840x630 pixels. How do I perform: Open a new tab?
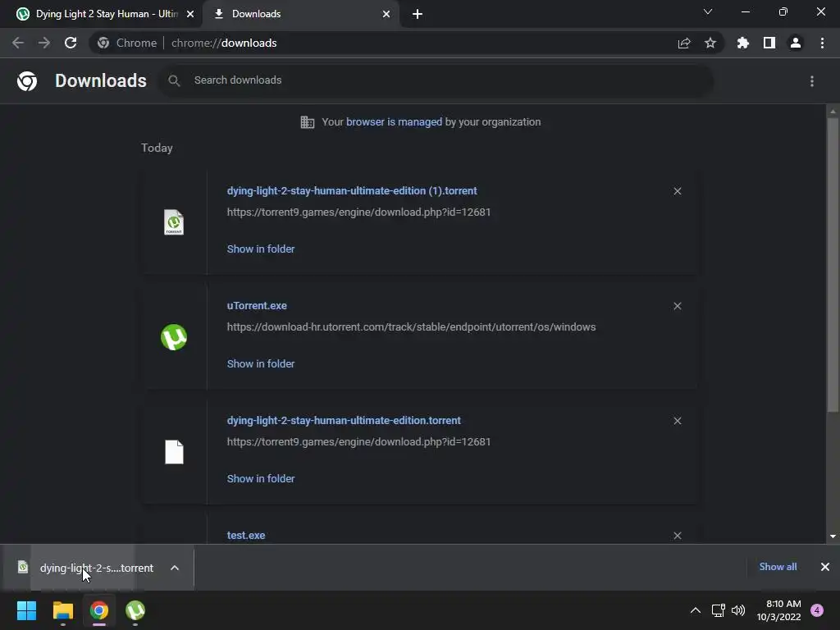point(418,15)
